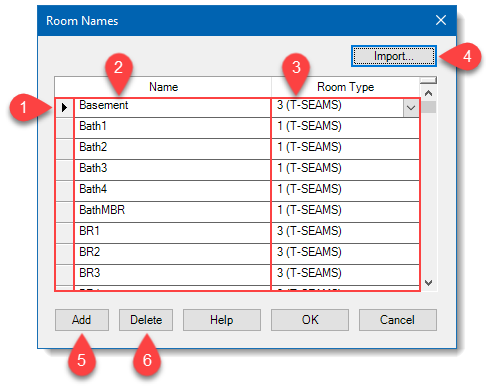Click the row header beside BR1
Image resolution: width=488 pixels, height=388 pixels.
tap(64, 233)
